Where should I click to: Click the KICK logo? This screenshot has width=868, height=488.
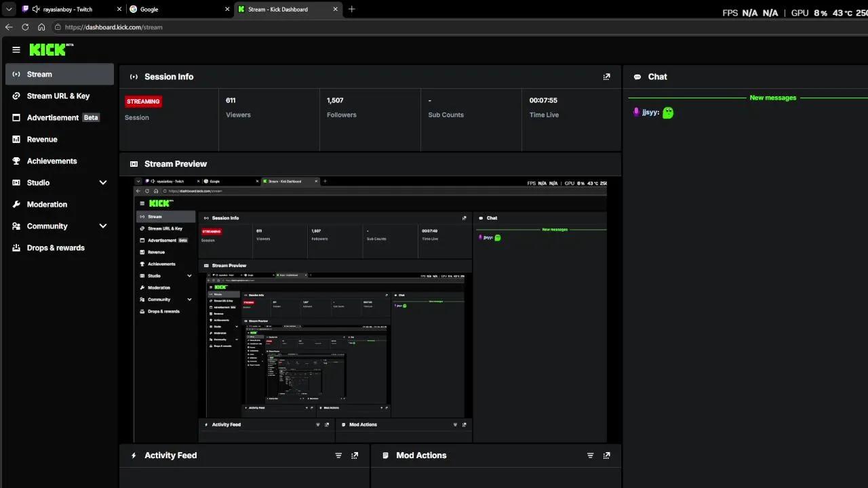[52, 49]
